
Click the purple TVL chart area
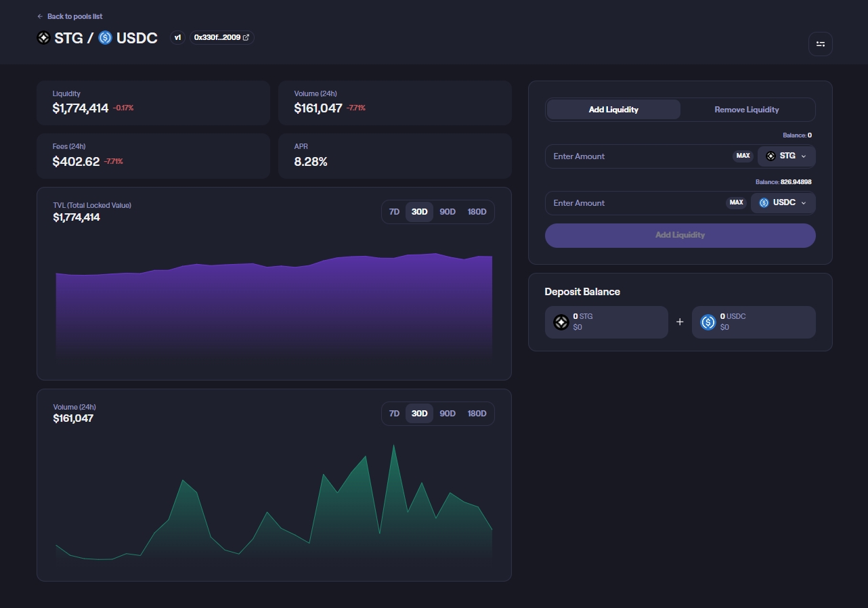[x=274, y=305]
